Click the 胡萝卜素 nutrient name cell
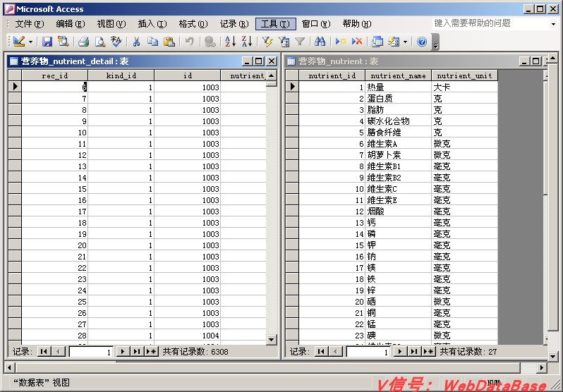Screen dimensions: 563x392 coord(398,154)
